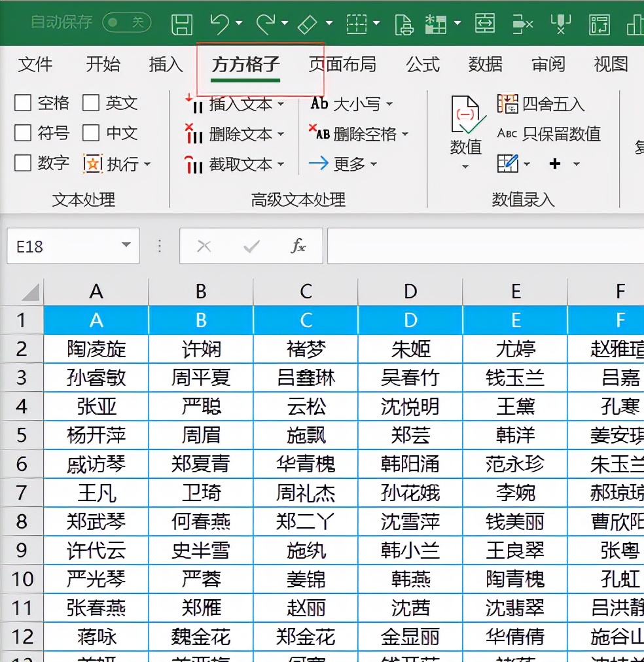Check the 空格 checkbox

pyautogui.click(x=23, y=103)
